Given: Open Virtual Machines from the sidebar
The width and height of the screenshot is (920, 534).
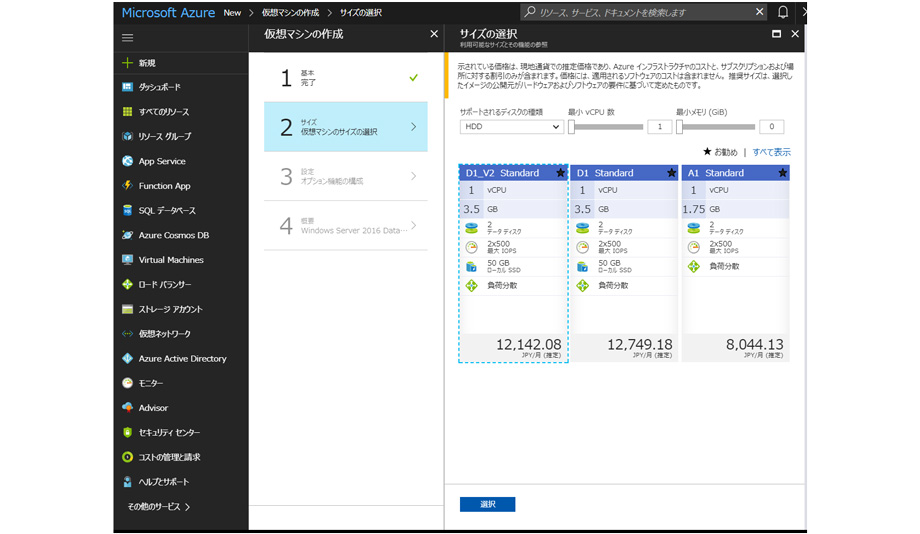Looking at the screenshot, I should point(170,260).
